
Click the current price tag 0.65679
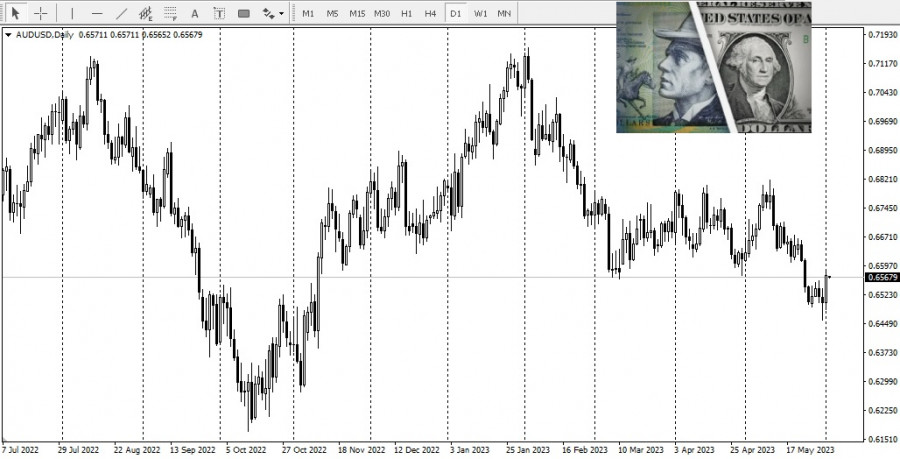click(882, 277)
